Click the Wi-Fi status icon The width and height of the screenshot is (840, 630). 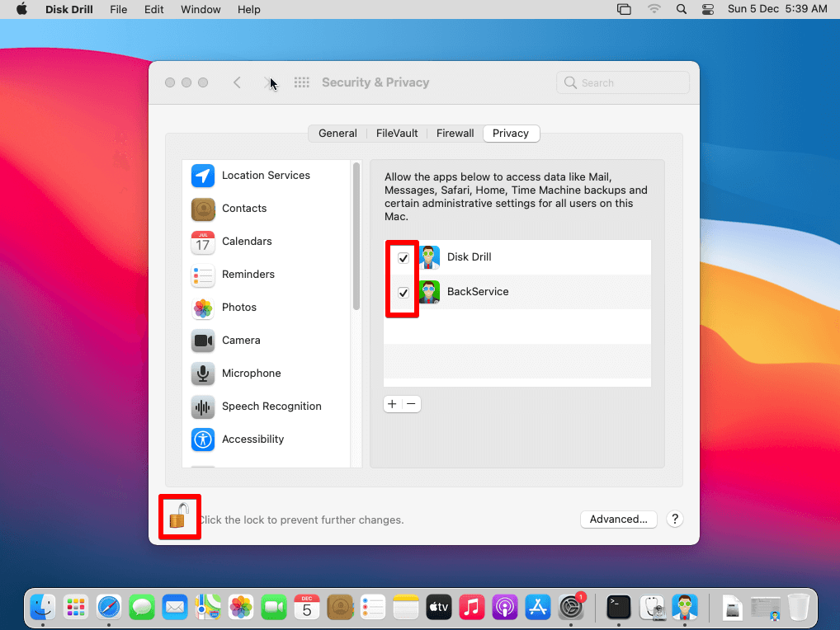[654, 9]
